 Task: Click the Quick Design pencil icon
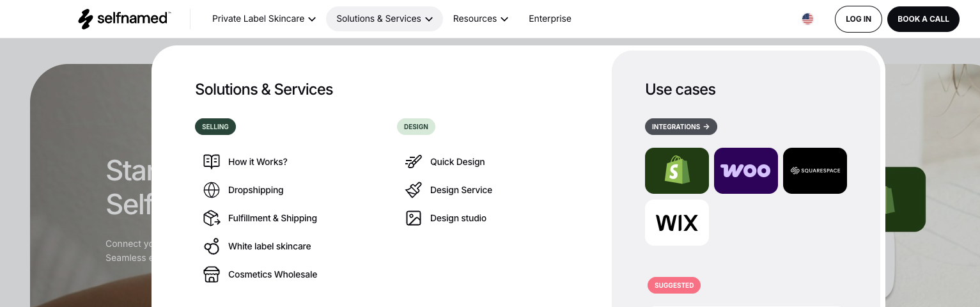click(x=414, y=162)
